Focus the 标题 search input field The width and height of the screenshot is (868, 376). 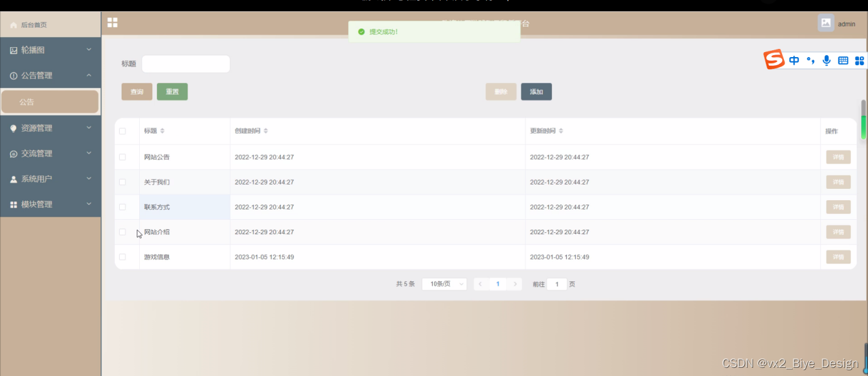point(186,64)
